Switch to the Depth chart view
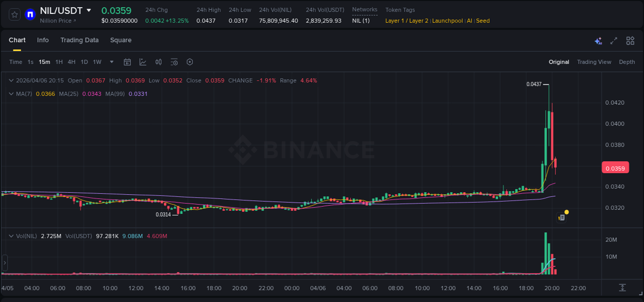Viewport: 644px width, 302px height. coord(627,62)
